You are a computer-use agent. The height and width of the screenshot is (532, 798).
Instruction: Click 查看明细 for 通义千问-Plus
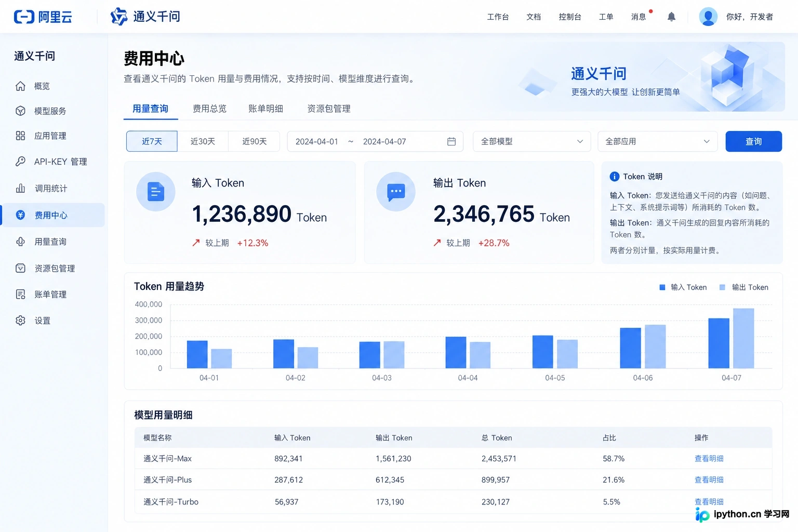pyautogui.click(x=709, y=480)
